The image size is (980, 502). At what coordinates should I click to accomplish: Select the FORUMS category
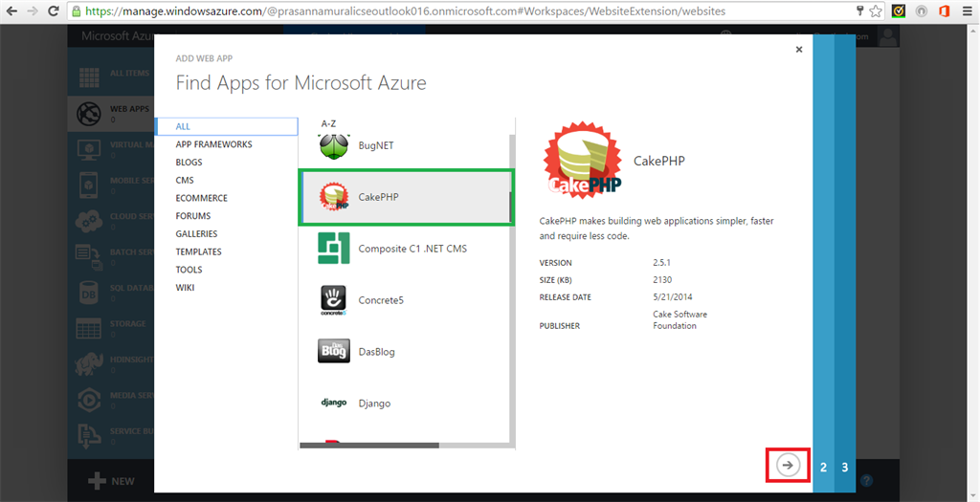(x=193, y=216)
